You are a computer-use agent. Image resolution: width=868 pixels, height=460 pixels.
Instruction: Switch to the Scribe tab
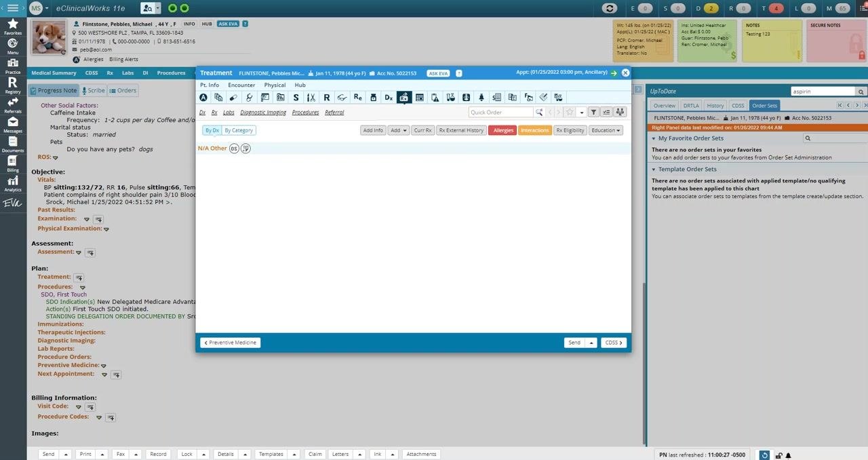click(94, 90)
